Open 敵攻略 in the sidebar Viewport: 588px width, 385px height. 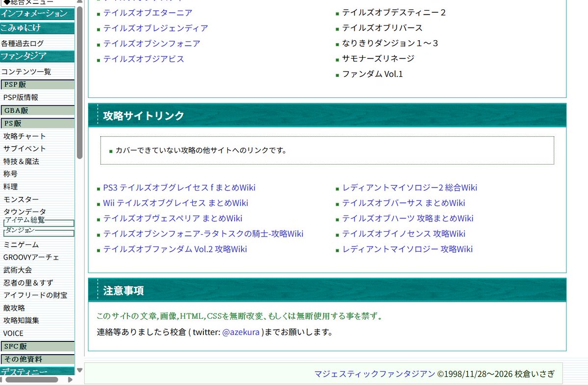click(14, 308)
